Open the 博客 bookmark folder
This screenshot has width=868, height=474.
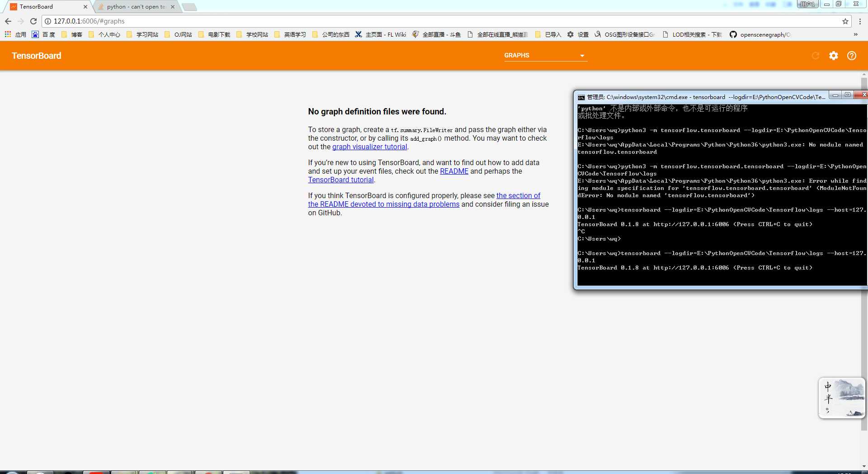(x=71, y=34)
